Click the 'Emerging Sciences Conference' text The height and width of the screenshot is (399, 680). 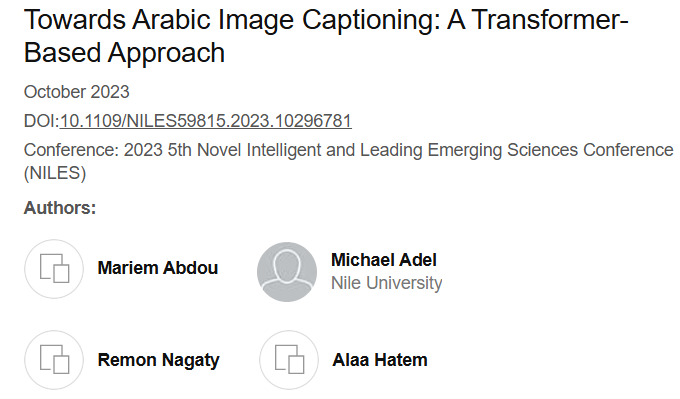point(550,150)
